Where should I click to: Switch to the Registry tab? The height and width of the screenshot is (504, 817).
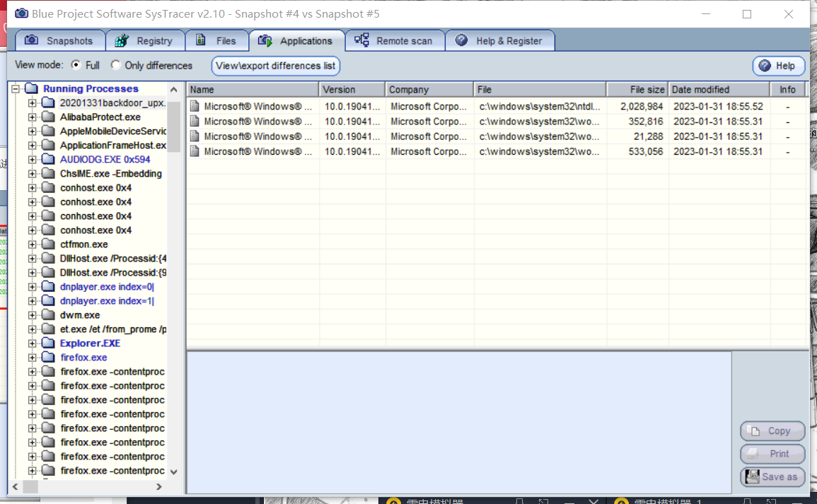(x=146, y=40)
